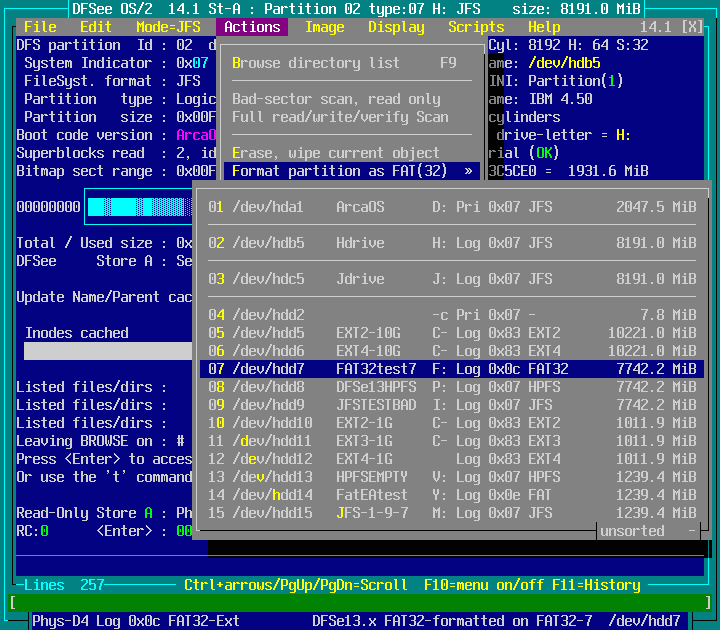Expand Format partition as FAT(32) submenu arrow

coord(468,171)
